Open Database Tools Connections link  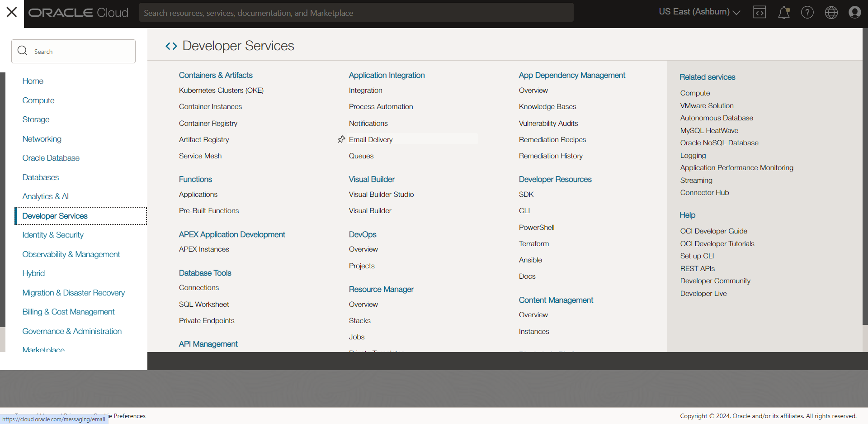[199, 287]
